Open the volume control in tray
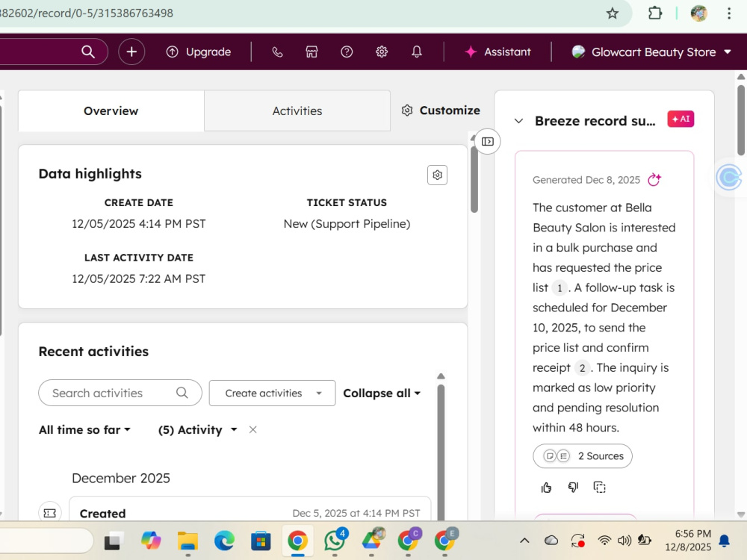Image resolution: width=747 pixels, height=560 pixels. 624,540
